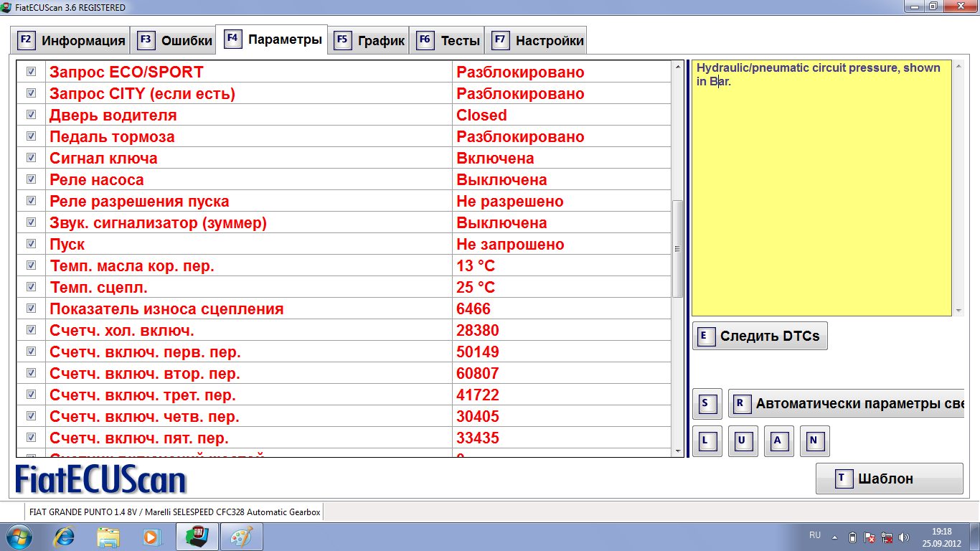
Task: Uncheck the Запрос ECO/SPORT parameter checkbox
Action: click(x=32, y=72)
